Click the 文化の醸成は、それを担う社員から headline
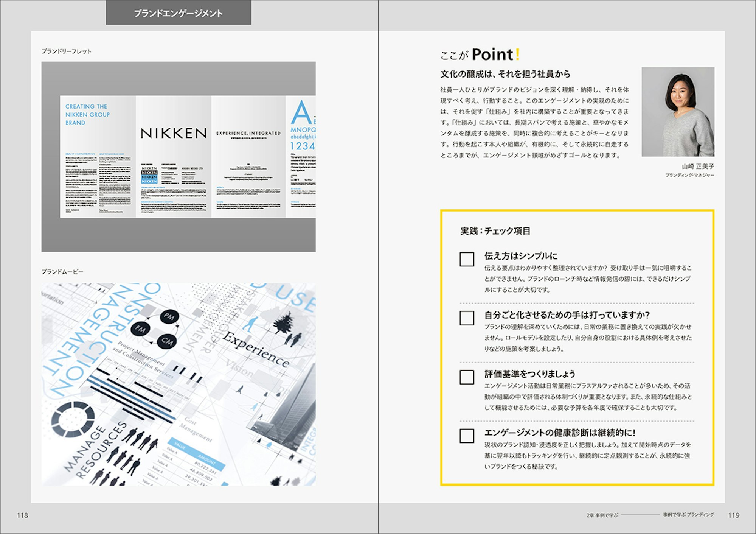 (x=505, y=74)
